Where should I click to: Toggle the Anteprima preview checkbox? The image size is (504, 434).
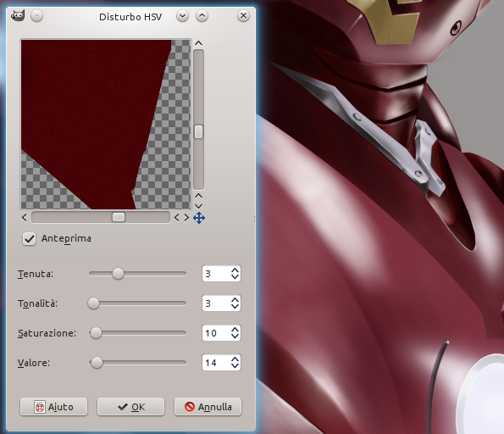point(30,239)
